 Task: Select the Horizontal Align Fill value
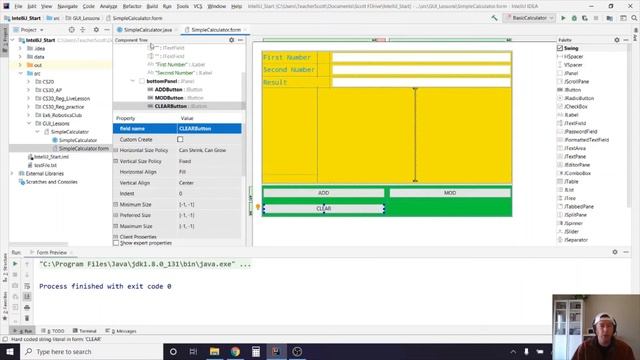209,172
